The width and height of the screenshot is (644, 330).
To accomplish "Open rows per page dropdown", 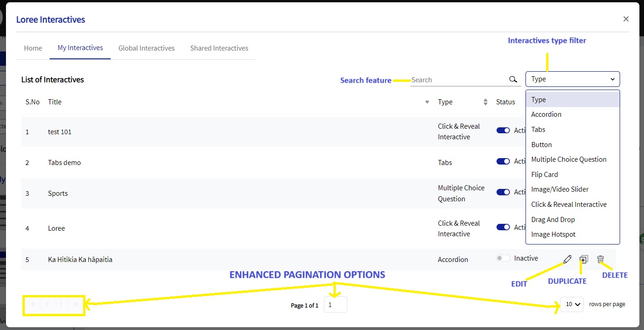I will [572, 304].
